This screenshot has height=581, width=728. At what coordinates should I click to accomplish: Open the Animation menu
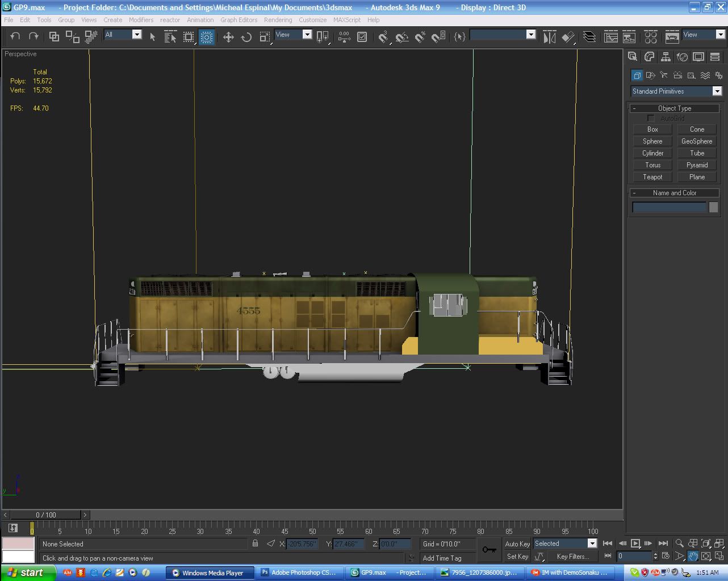(x=200, y=20)
